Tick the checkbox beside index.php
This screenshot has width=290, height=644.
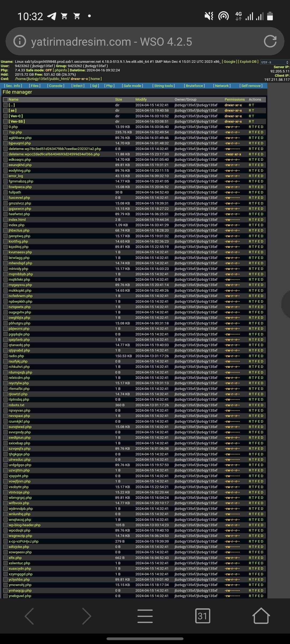tap(5, 225)
